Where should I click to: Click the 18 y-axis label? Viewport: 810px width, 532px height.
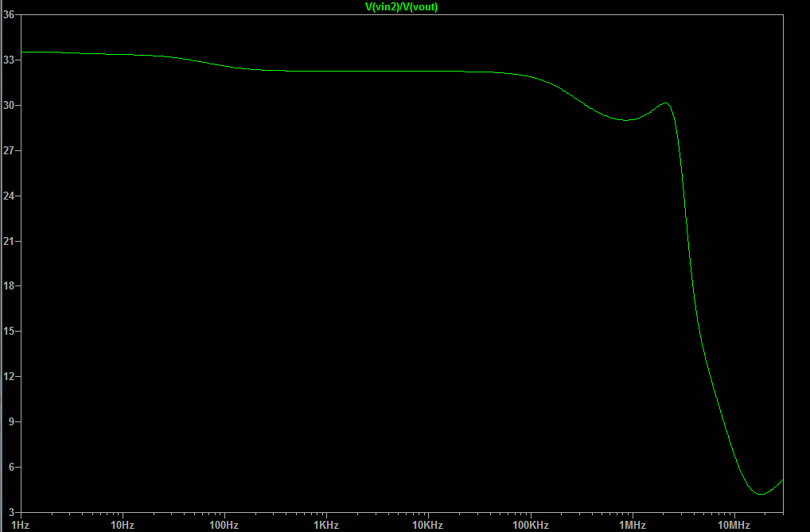(8, 286)
